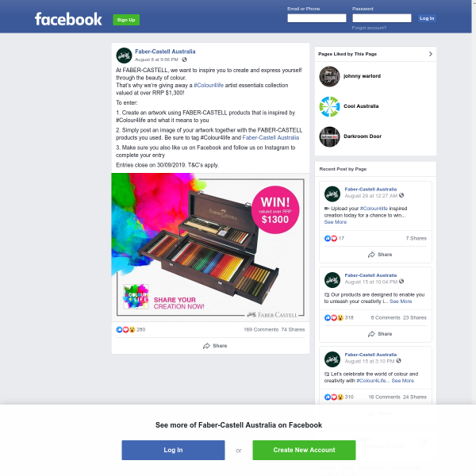Open Cool Australia page logo icon

coord(329,106)
